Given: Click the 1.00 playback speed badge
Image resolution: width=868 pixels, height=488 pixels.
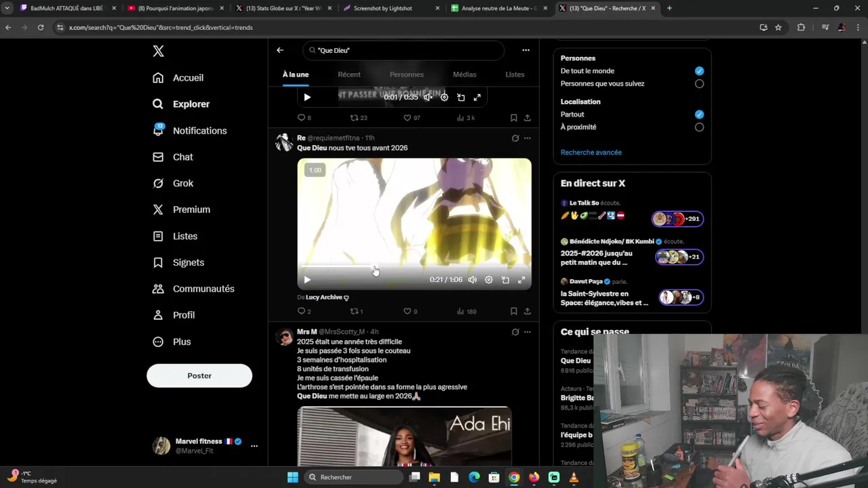Looking at the screenshot, I should point(315,170).
